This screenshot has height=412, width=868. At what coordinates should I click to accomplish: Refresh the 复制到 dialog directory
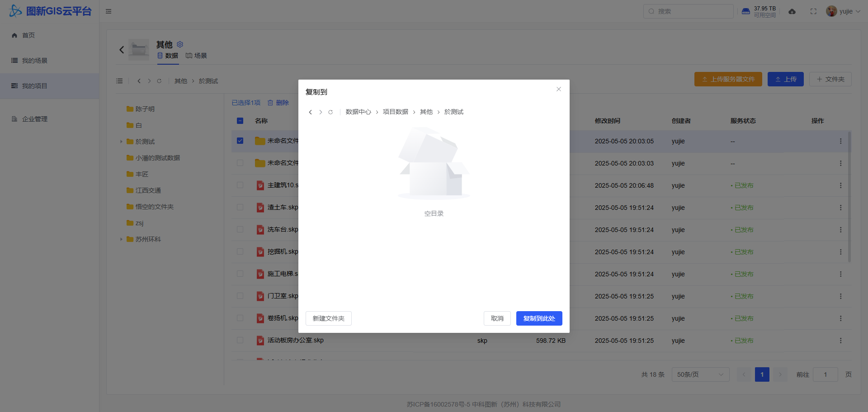(x=330, y=112)
